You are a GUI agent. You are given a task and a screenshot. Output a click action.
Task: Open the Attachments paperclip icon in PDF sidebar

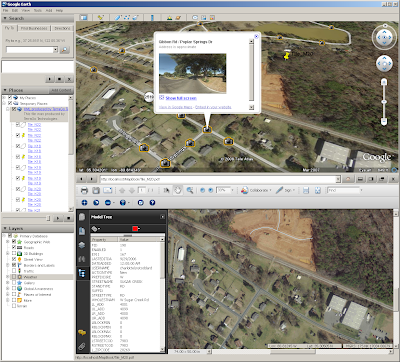click(82, 346)
